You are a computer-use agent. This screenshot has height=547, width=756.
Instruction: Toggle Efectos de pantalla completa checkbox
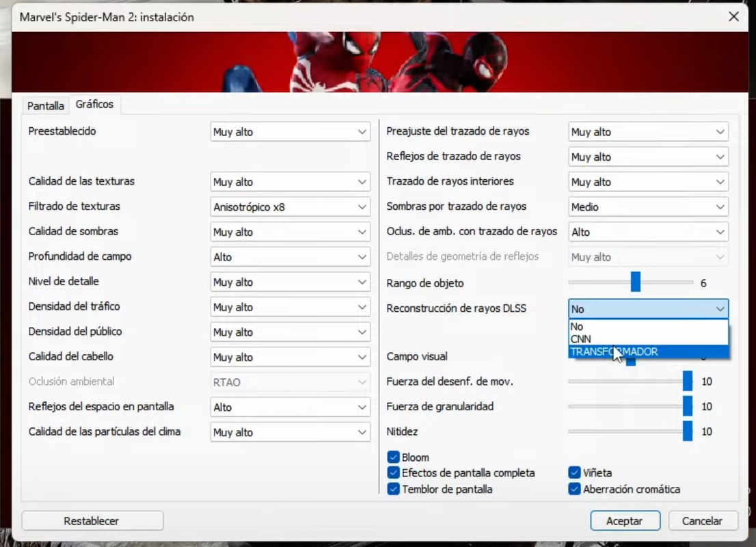click(x=393, y=472)
